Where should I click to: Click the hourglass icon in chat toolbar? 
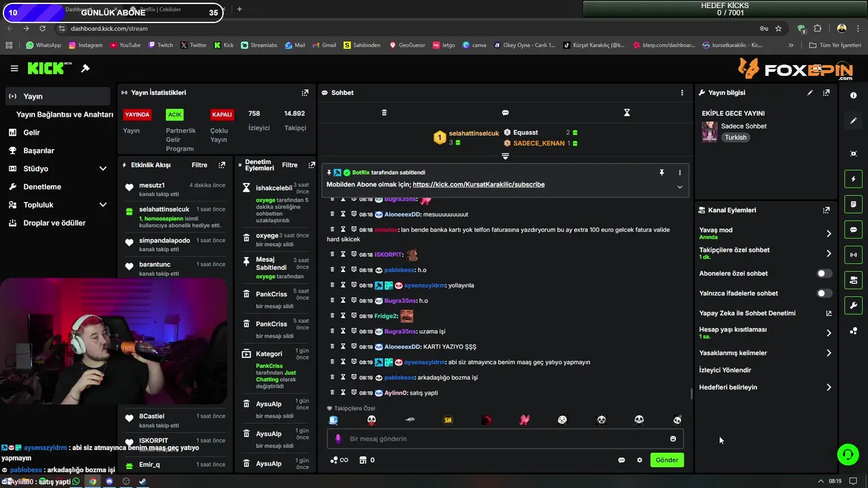[x=627, y=113]
